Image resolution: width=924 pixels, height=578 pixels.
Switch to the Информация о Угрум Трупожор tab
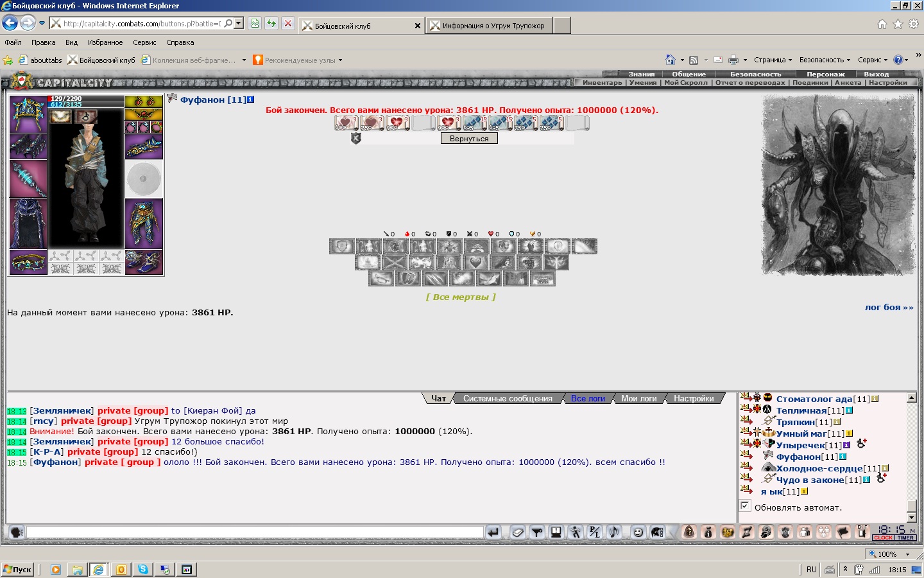489,26
